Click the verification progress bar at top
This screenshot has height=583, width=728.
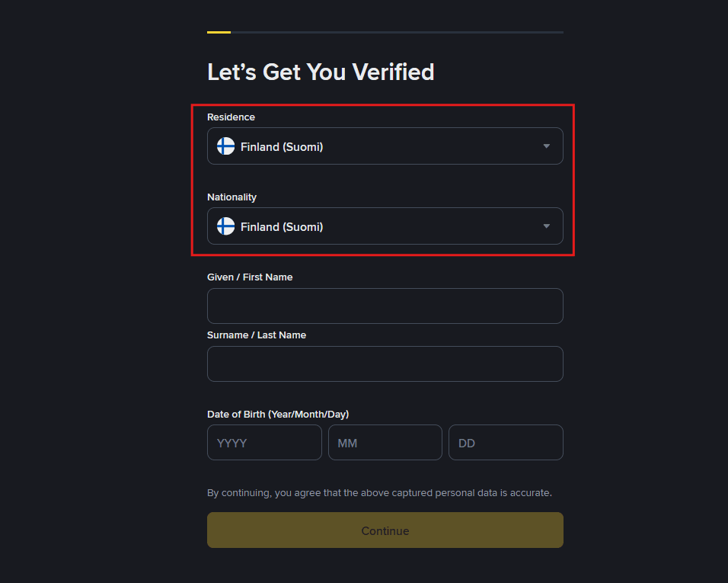[x=385, y=32]
